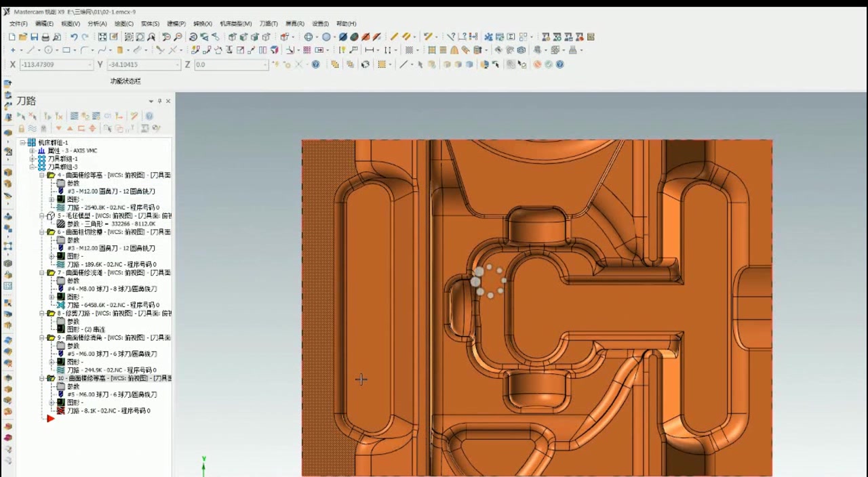Toggle operation 4 曲面精修等高 folder selection
868x477 pixels.
51,175
